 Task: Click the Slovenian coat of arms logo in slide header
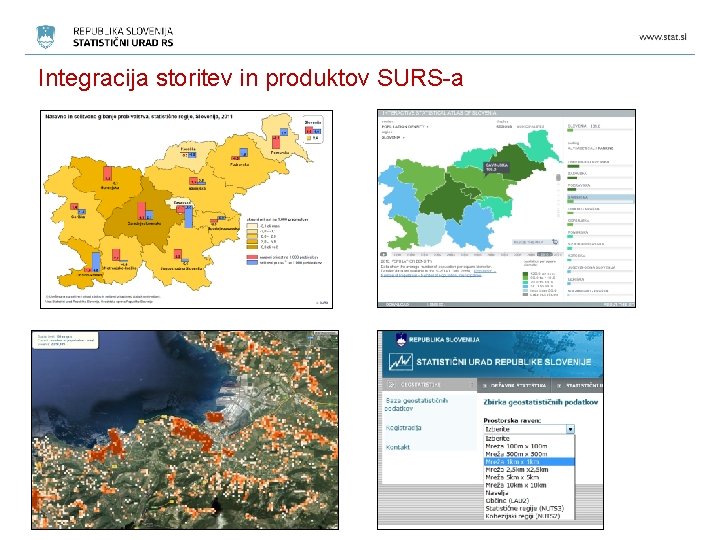45,37
